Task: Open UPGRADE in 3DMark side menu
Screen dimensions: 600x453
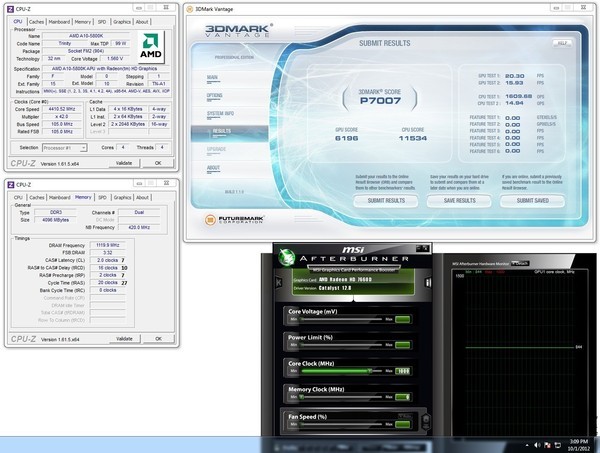Action: point(216,150)
